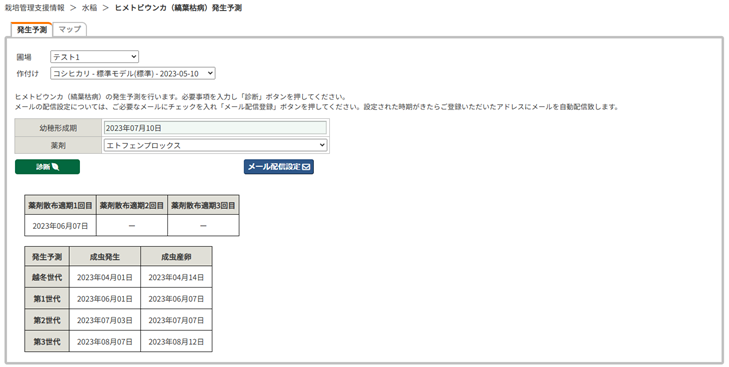This screenshot has height=367, width=729.
Task: Select the 第3世代 row header
Action: tap(47, 341)
